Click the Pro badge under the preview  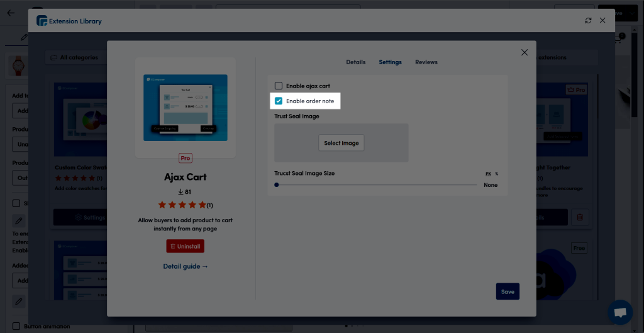[x=186, y=158]
